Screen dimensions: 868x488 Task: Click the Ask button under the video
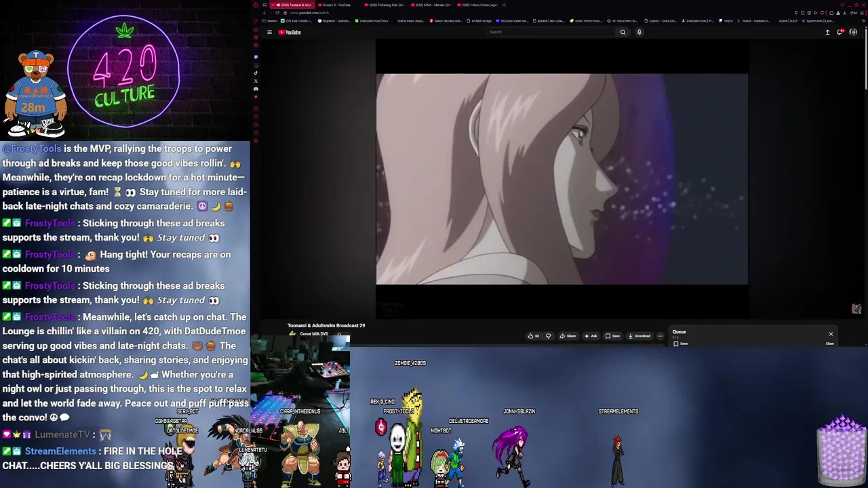[590, 335]
